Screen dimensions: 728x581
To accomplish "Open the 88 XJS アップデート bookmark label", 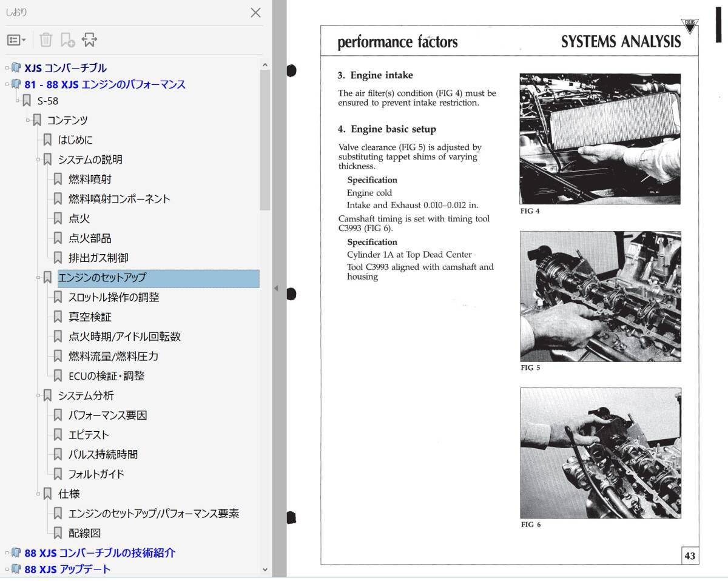I will (68, 569).
